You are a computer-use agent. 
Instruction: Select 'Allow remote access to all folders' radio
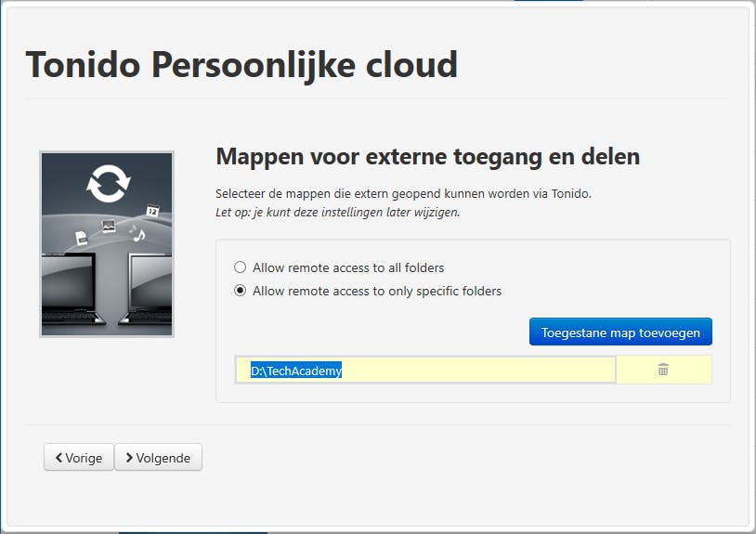pyautogui.click(x=240, y=267)
